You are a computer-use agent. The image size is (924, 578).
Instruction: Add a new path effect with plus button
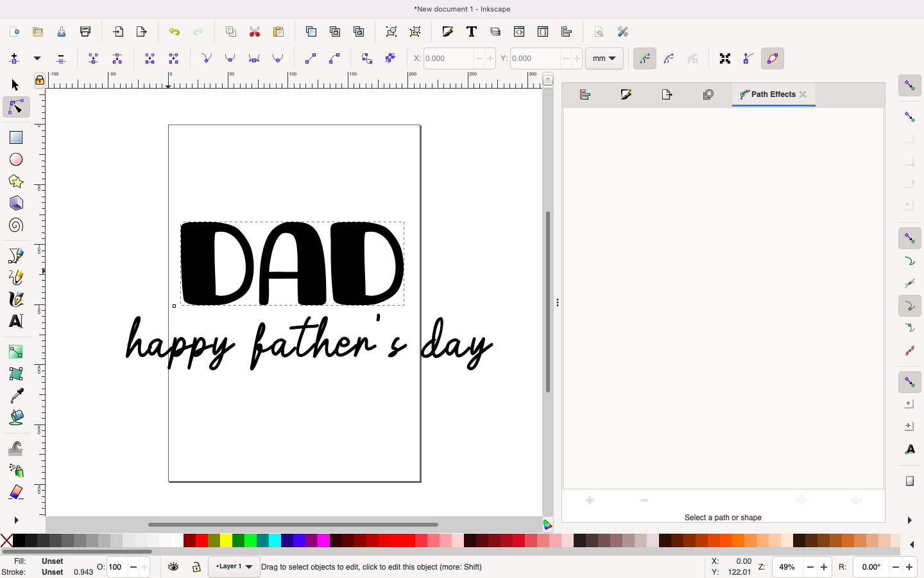[x=589, y=500]
